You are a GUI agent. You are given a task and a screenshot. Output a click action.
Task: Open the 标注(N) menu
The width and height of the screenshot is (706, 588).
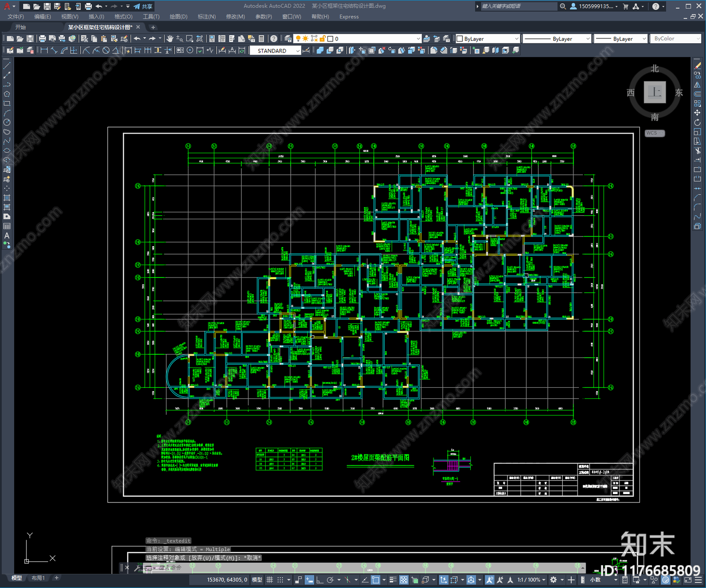point(207,17)
